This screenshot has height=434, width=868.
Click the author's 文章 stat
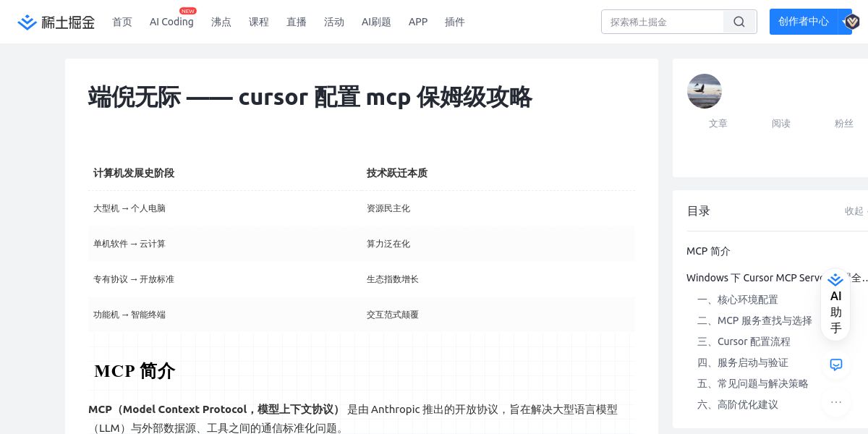pyautogui.click(x=718, y=124)
